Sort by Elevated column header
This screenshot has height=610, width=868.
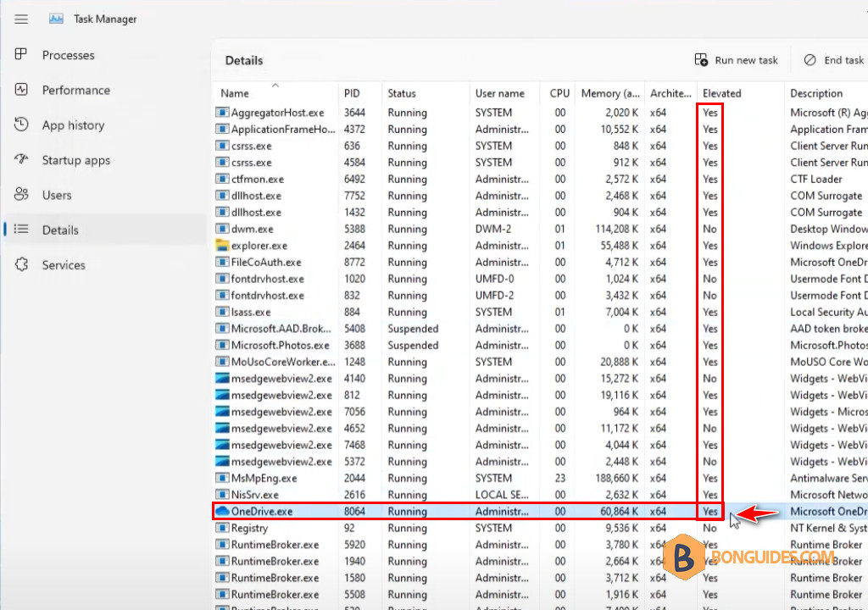740,93
